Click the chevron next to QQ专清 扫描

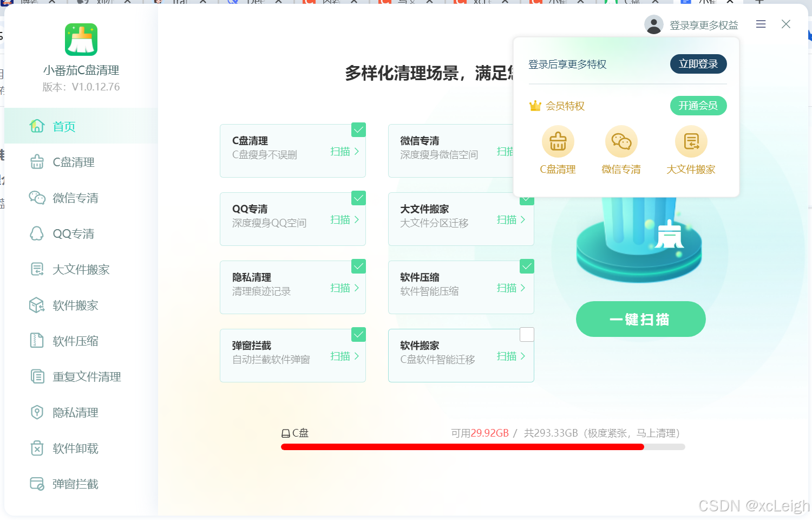pyautogui.click(x=357, y=220)
